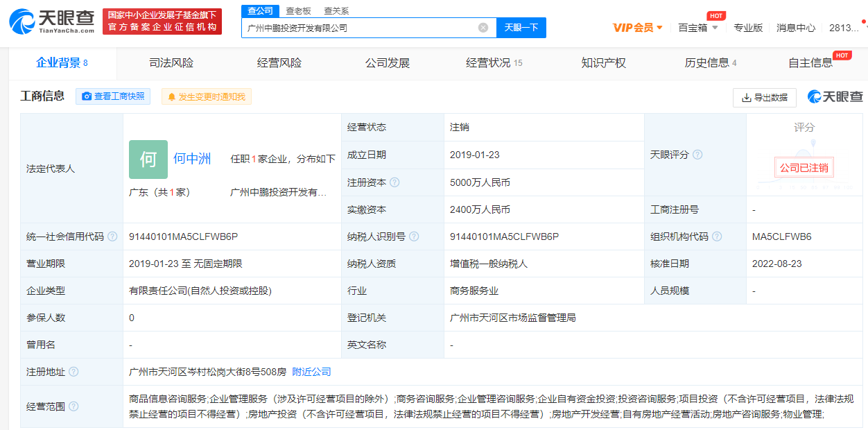This screenshot has height=430, width=868.
Task: Select the 查老板 search tab
Action: 297,11
